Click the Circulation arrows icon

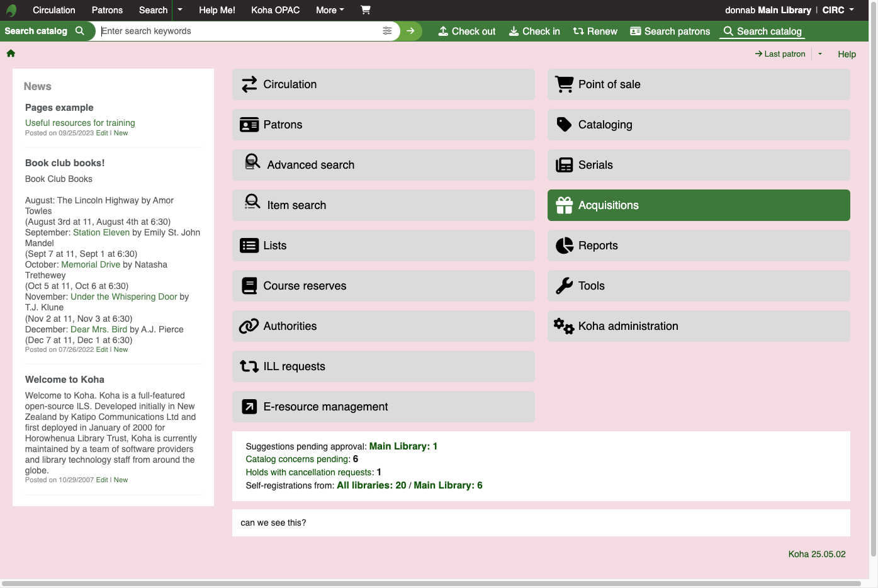pos(249,84)
